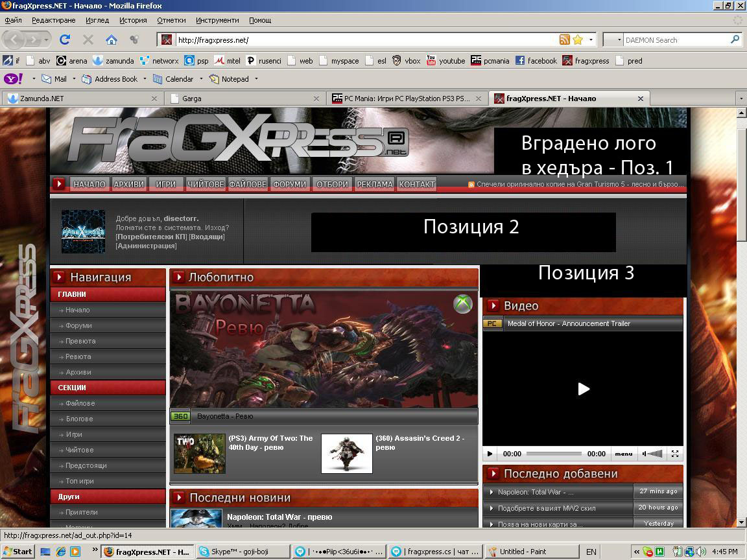Click the search magnifier in DAEMON Search box

pyautogui.click(x=735, y=40)
